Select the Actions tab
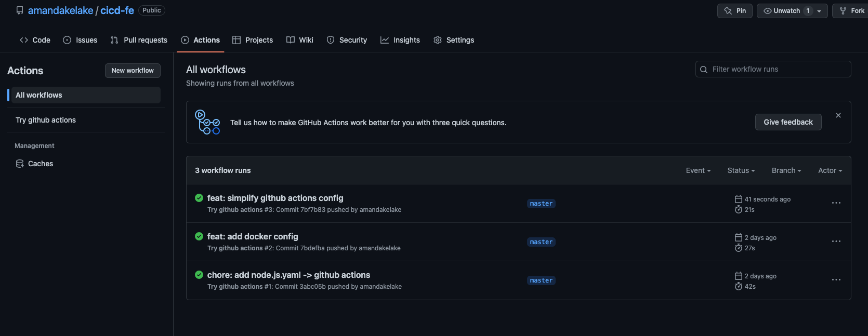This screenshot has width=868, height=336. pos(201,40)
